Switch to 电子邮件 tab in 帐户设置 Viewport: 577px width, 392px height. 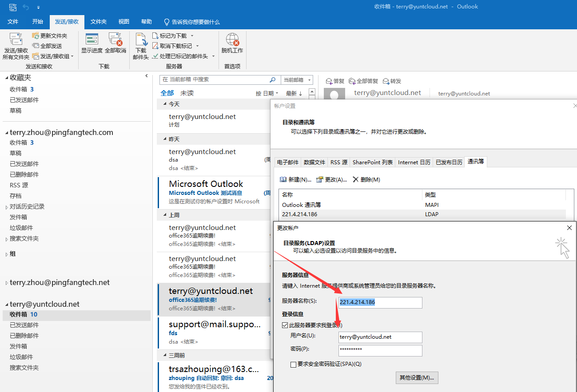[288, 162]
